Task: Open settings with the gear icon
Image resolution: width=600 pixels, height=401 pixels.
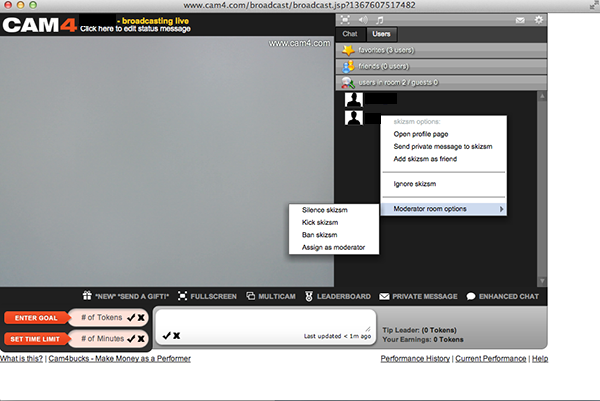Action: (x=539, y=19)
